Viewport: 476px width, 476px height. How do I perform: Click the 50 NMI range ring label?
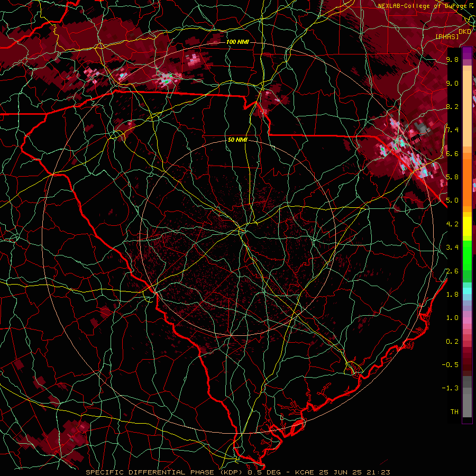[x=237, y=140]
